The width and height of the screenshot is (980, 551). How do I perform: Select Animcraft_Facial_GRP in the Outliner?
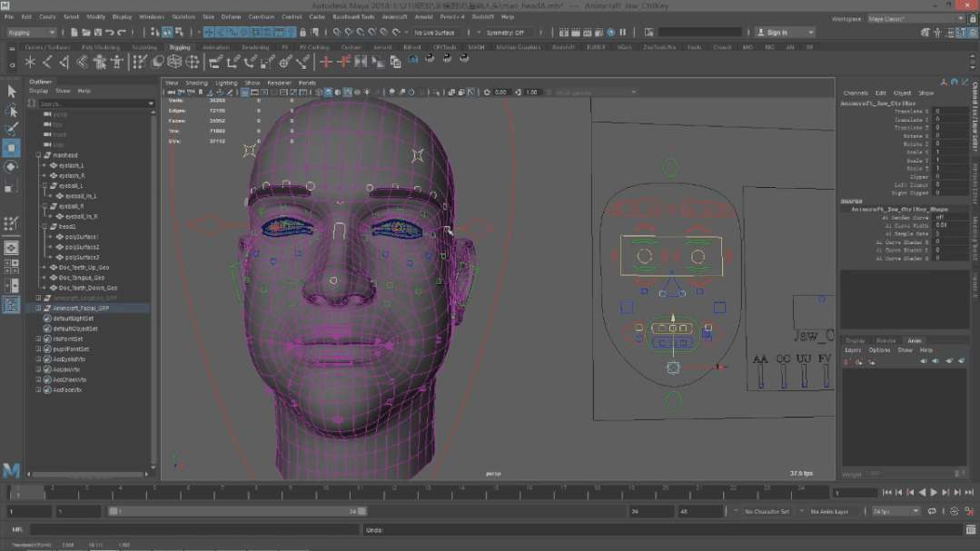[x=81, y=308]
